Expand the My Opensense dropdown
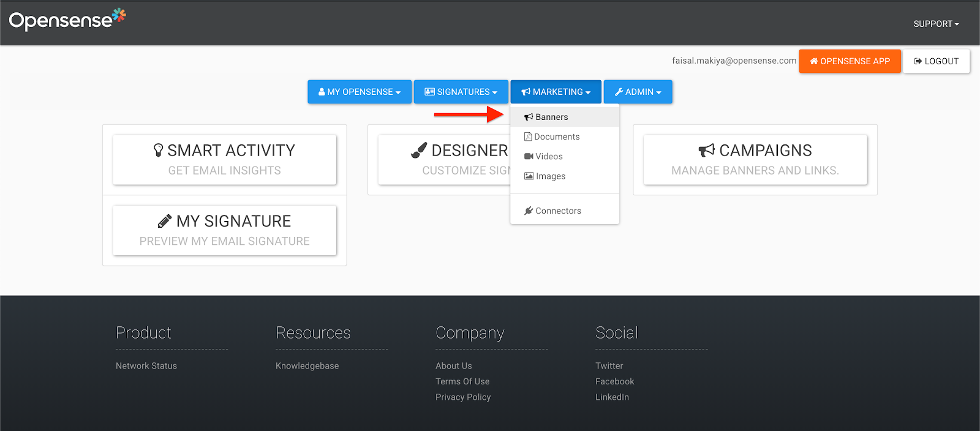This screenshot has width=980, height=431. tap(360, 92)
